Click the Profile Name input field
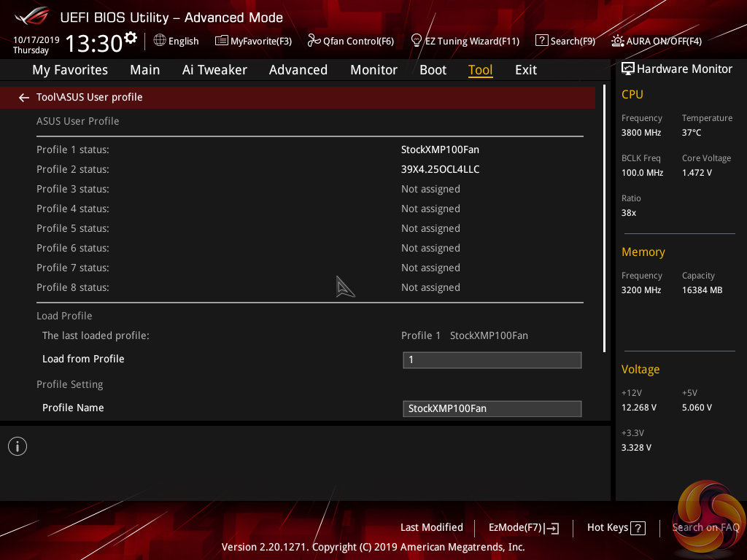This screenshot has height=560, width=747. coord(492,408)
